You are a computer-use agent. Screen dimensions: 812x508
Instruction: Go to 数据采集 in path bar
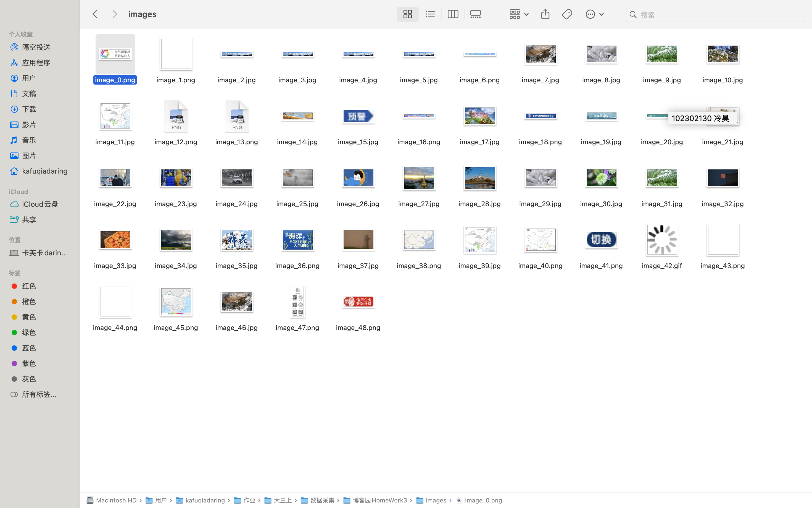coord(321,500)
